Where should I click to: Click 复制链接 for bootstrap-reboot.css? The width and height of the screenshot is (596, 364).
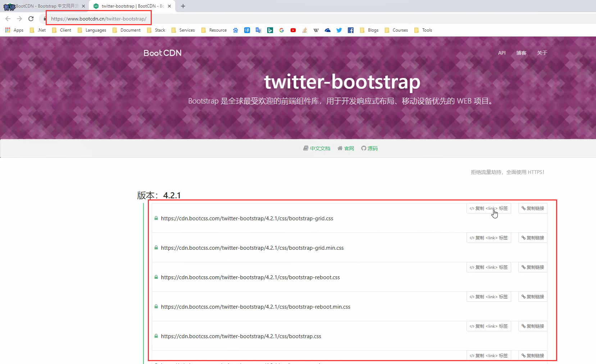tap(533, 267)
